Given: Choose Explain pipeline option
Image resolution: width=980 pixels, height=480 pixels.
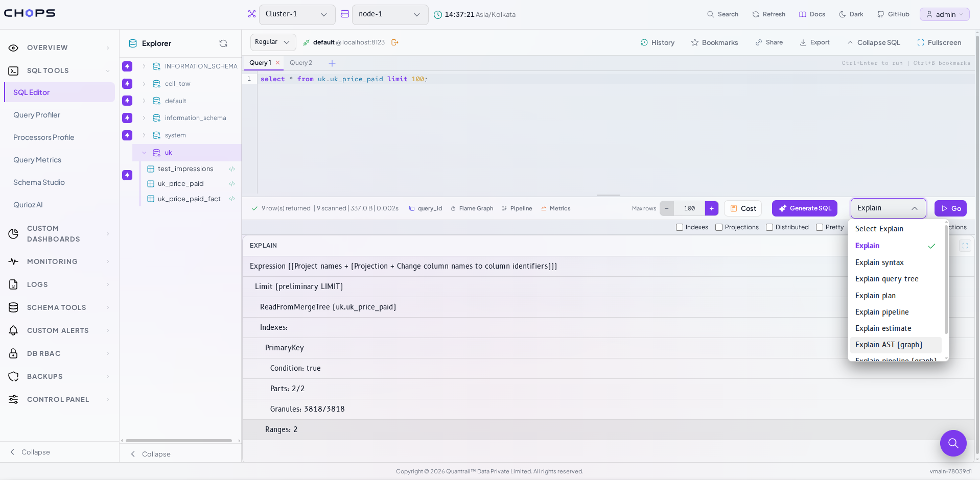Looking at the screenshot, I should [896, 312].
